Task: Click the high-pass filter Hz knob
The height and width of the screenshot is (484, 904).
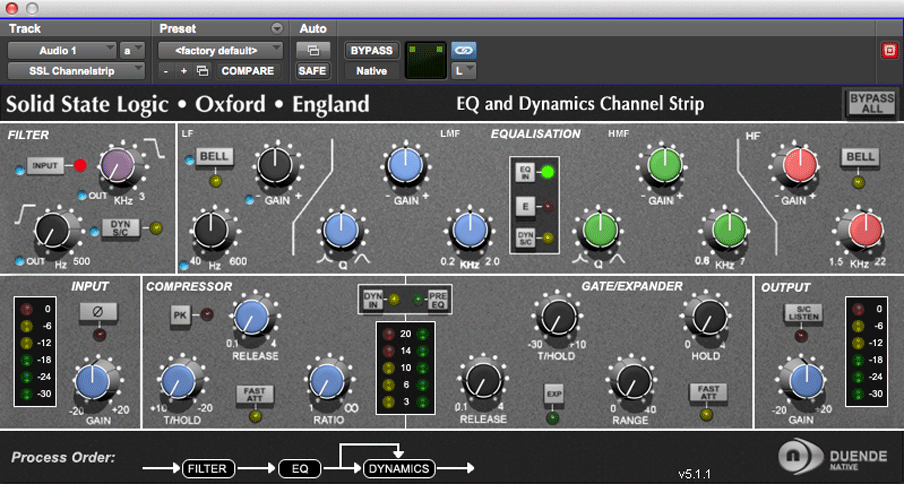Action: (x=53, y=230)
